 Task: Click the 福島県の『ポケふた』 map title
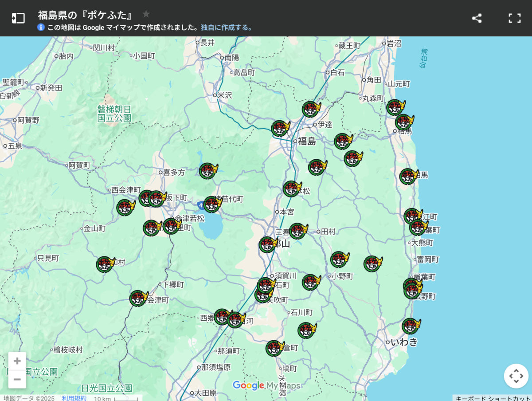tap(86, 15)
